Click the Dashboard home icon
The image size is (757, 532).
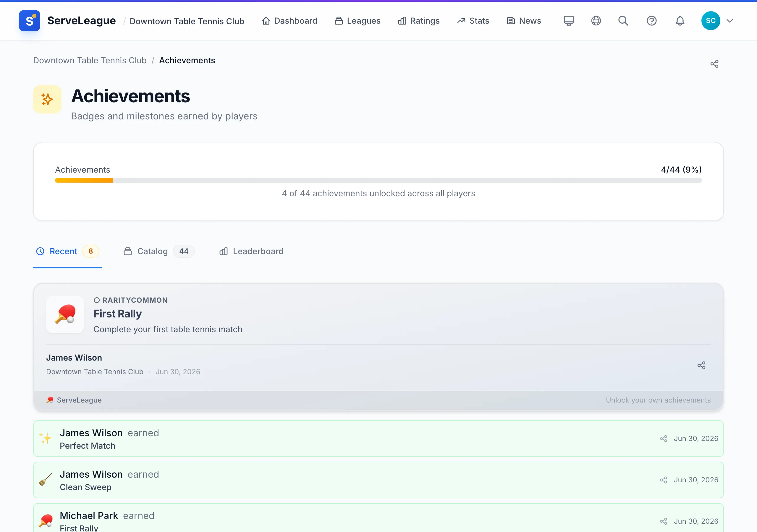click(x=266, y=21)
